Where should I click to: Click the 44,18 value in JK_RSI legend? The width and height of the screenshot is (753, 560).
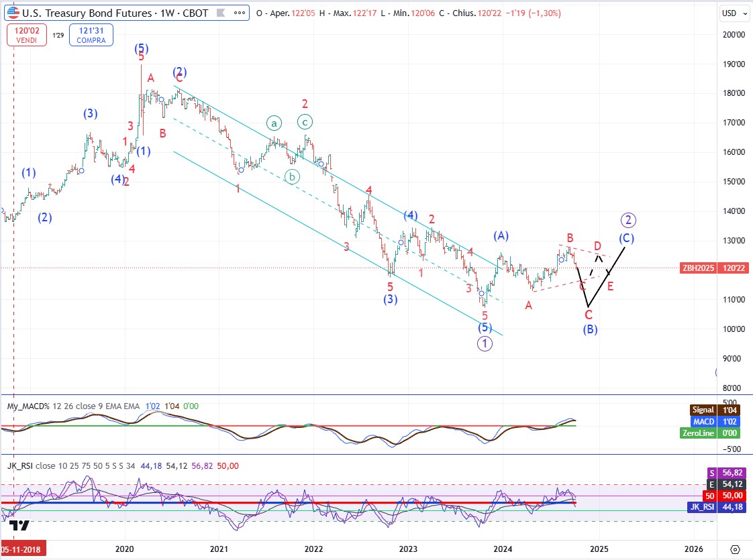click(151, 465)
